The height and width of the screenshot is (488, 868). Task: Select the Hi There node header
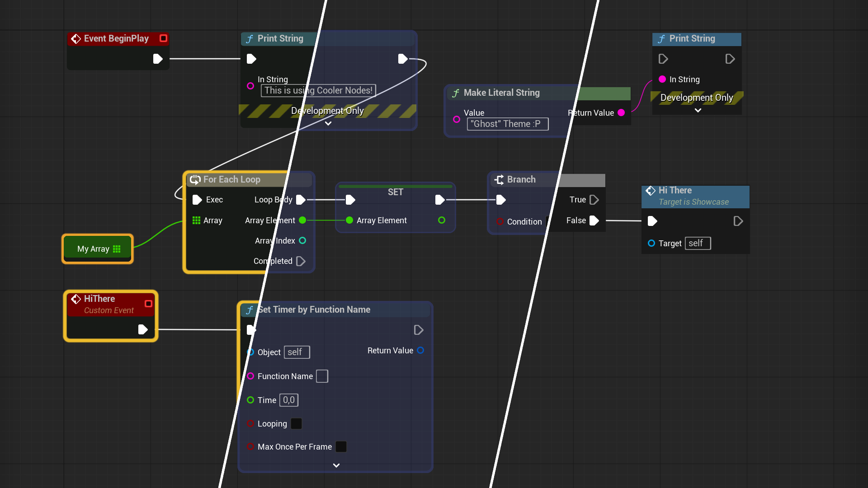[695, 196]
